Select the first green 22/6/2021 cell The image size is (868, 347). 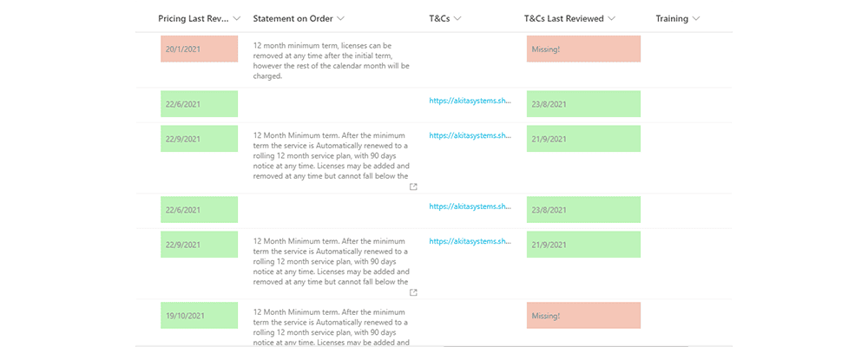tap(200, 104)
